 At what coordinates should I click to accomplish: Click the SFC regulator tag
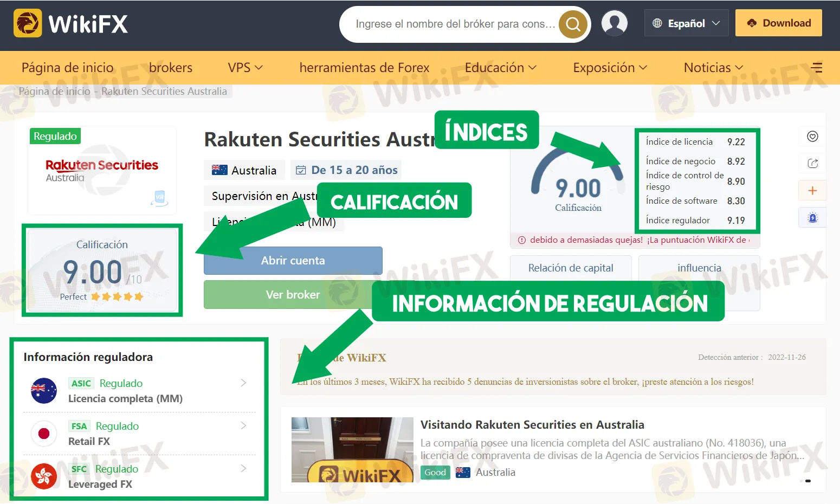[79, 469]
